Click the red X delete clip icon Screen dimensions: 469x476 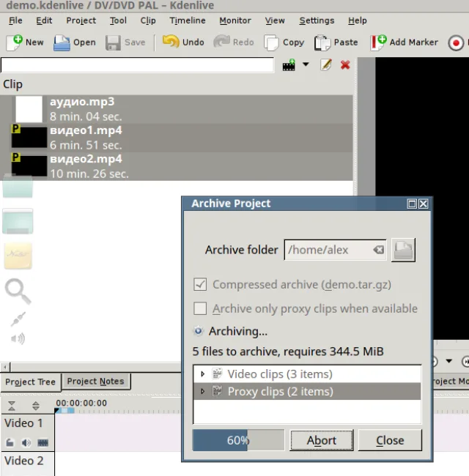345,64
